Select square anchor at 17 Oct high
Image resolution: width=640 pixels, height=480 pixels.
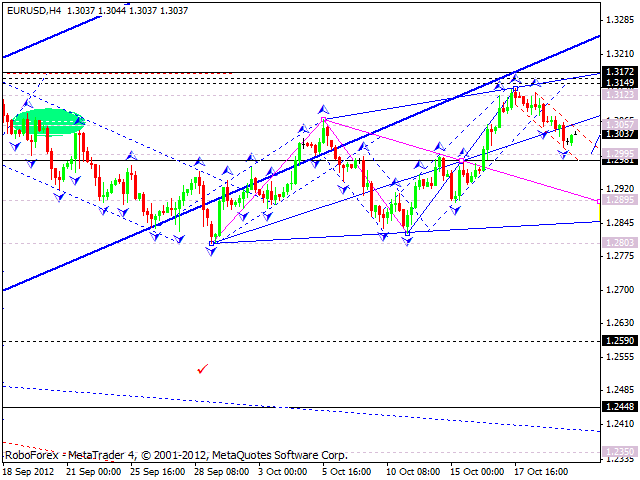click(x=515, y=89)
